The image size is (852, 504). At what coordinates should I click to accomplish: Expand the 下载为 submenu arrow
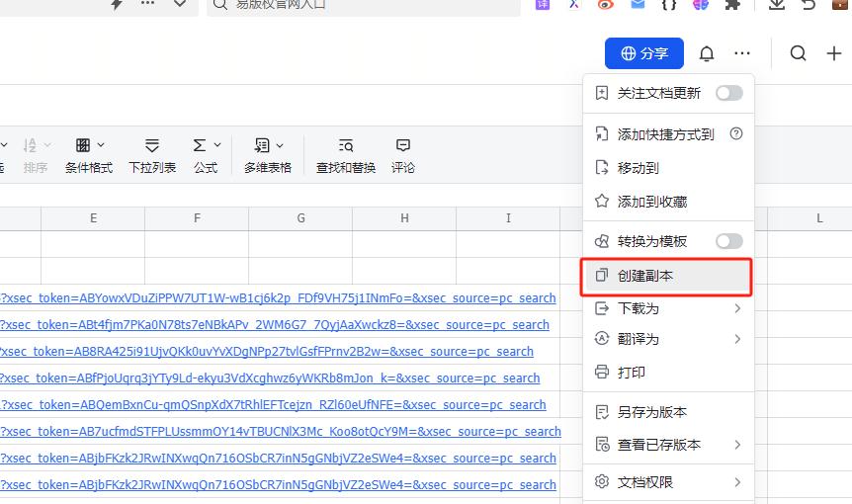[x=737, y=308]
